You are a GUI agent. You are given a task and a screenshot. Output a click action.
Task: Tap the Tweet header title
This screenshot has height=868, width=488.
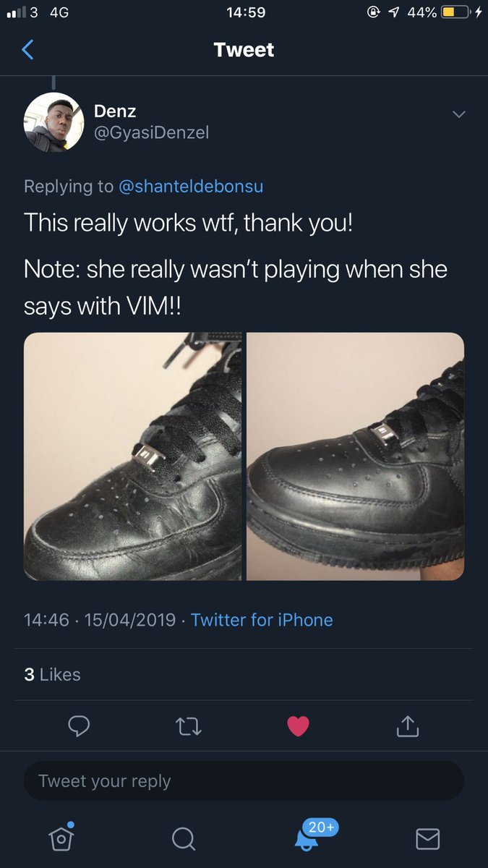244,50
